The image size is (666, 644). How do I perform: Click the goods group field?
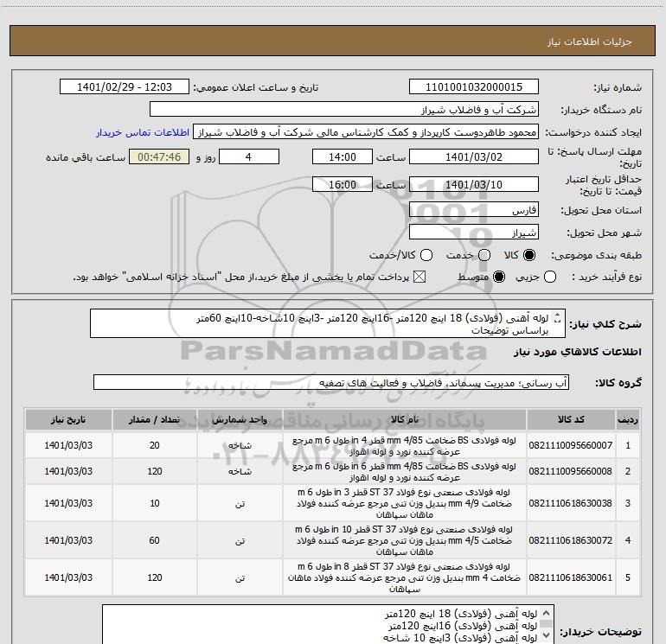[x=331, y=382]
